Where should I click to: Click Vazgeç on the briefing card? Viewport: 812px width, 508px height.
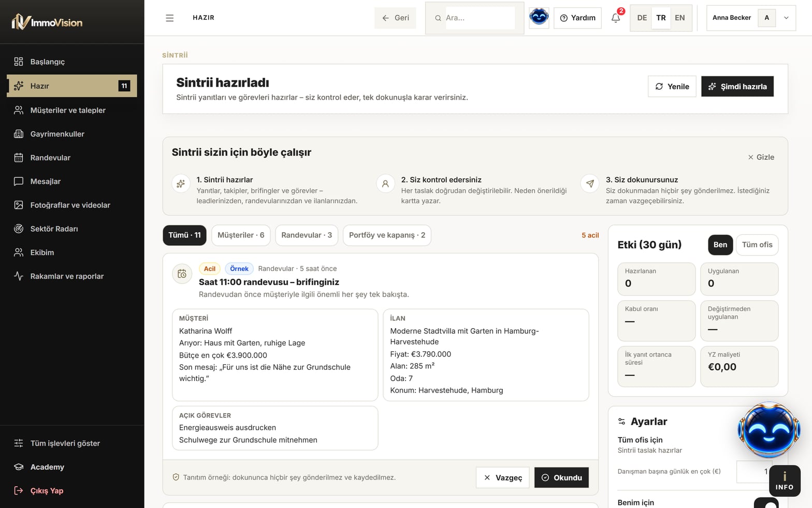(503, 477)
